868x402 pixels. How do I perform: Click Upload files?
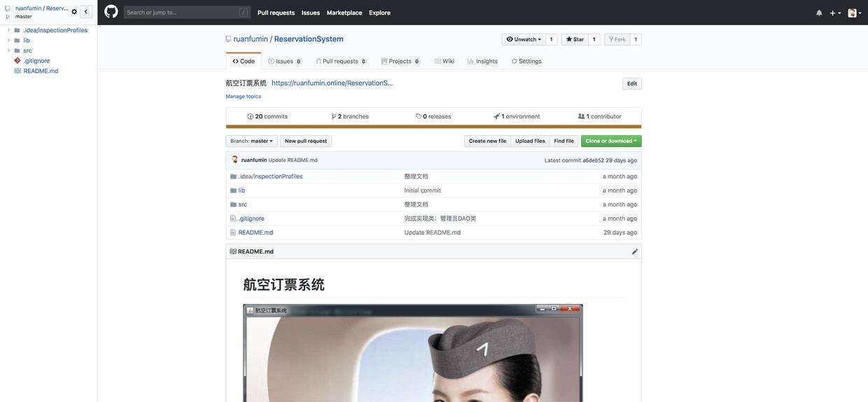tap(530, 141)
